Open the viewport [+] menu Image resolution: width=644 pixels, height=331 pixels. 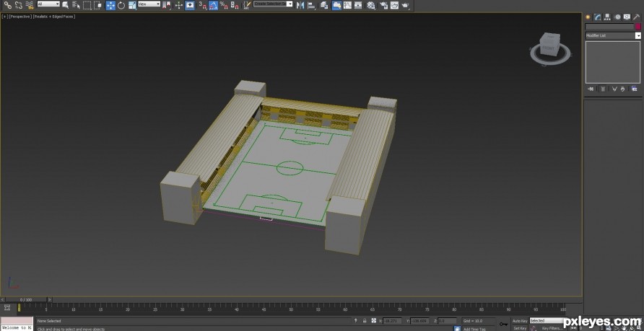click(4, 17)
